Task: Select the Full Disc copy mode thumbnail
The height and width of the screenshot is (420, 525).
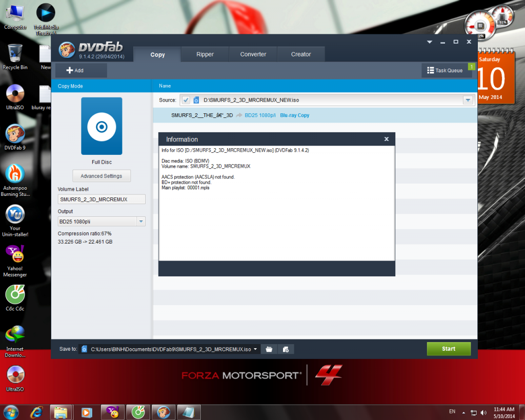Action: click(x=102, y=126)
